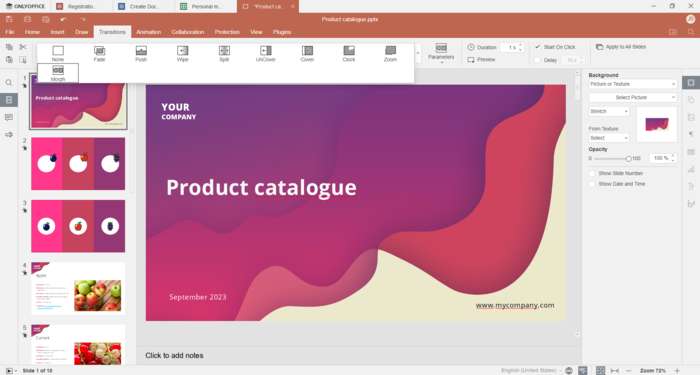This screenshot has width=700, height=375.
Task: Click the Save icon in title bar
Action: [x=9, y=19]
